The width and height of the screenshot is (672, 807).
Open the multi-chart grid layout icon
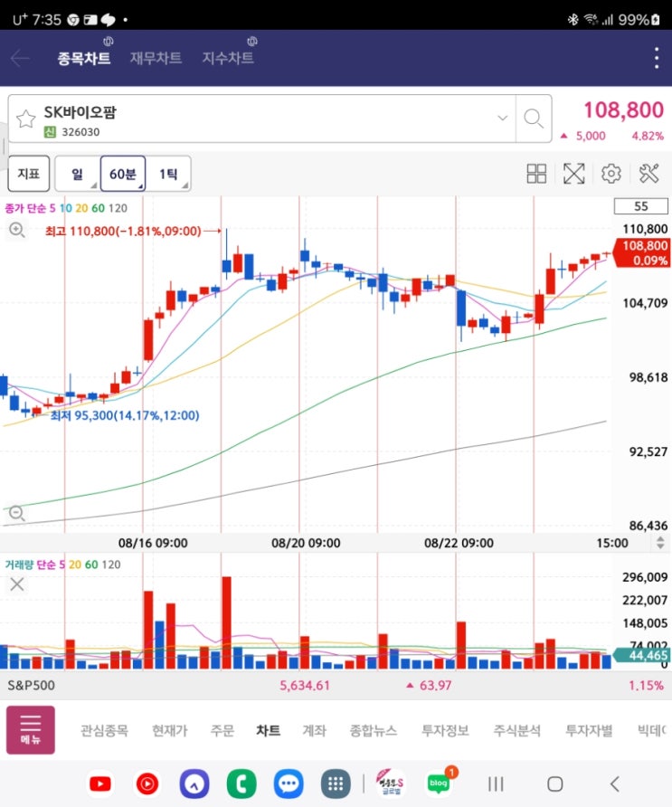(x=536, y=174)
